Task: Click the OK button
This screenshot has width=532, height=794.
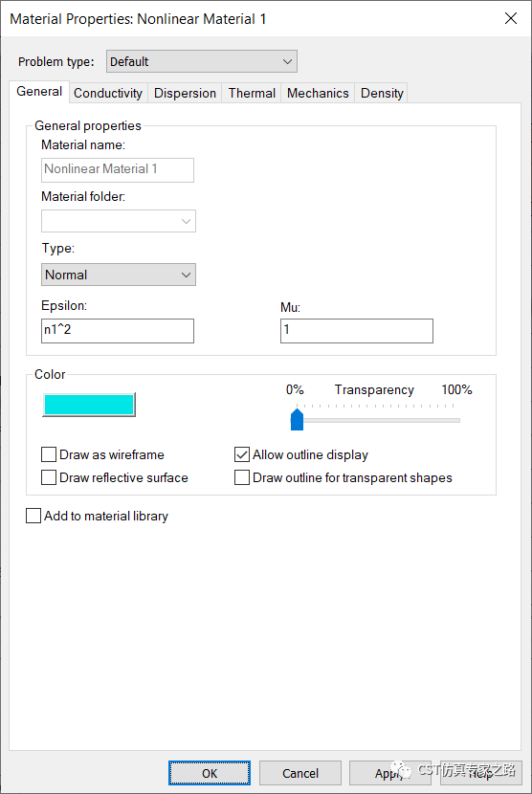Action: pyautogui.click(x=210, y=773)
